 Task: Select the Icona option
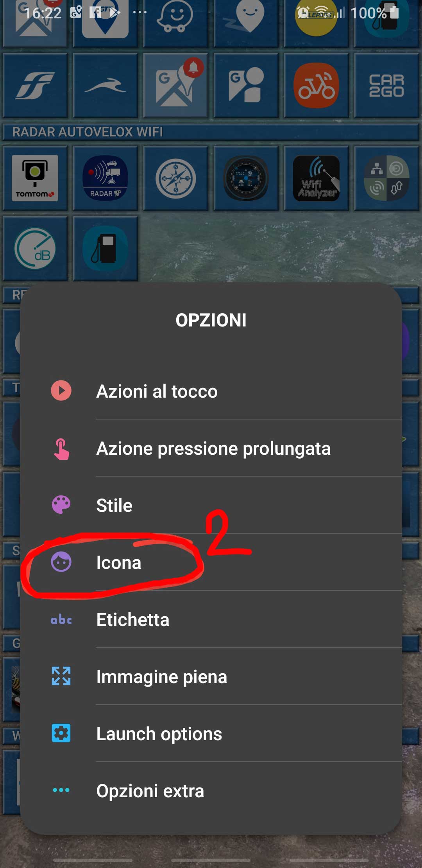(211, 562)
